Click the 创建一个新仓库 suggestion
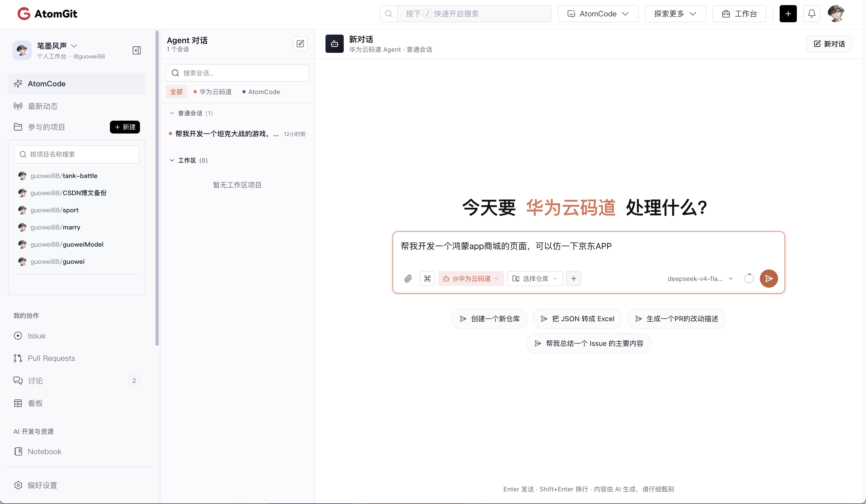 [x=489, y=319]
